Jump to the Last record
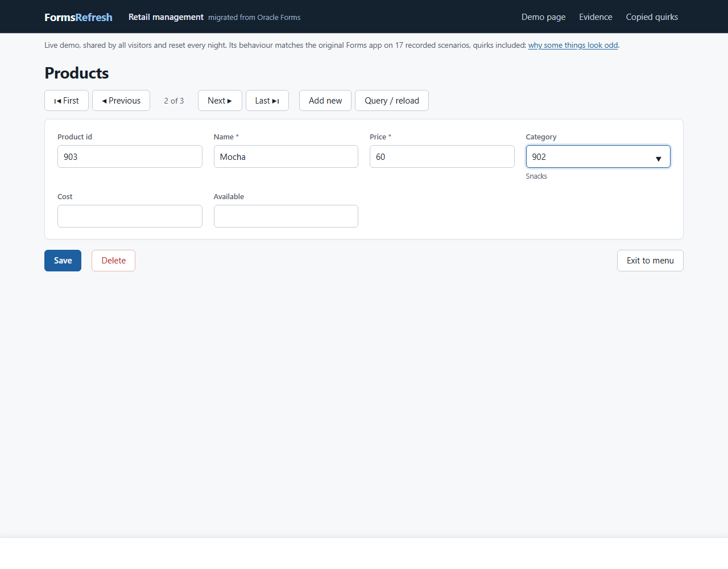 267,101
